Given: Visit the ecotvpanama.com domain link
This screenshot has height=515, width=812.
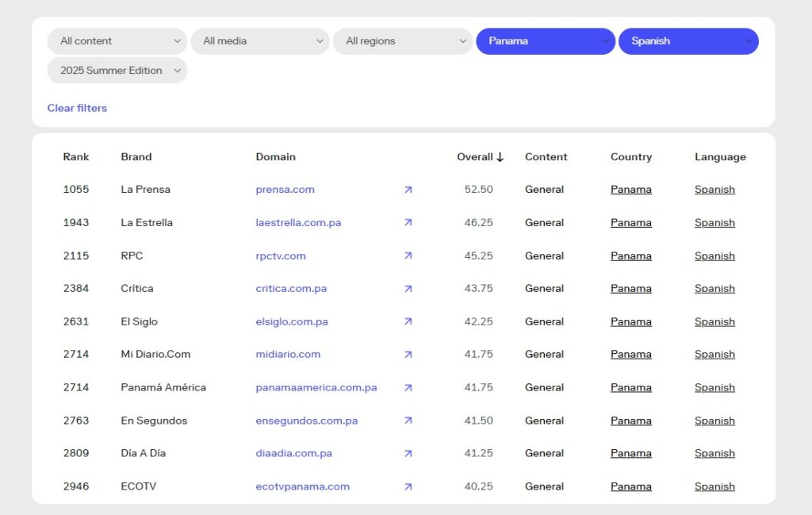Looking at the screenshot, I should [x=302, y=486].
